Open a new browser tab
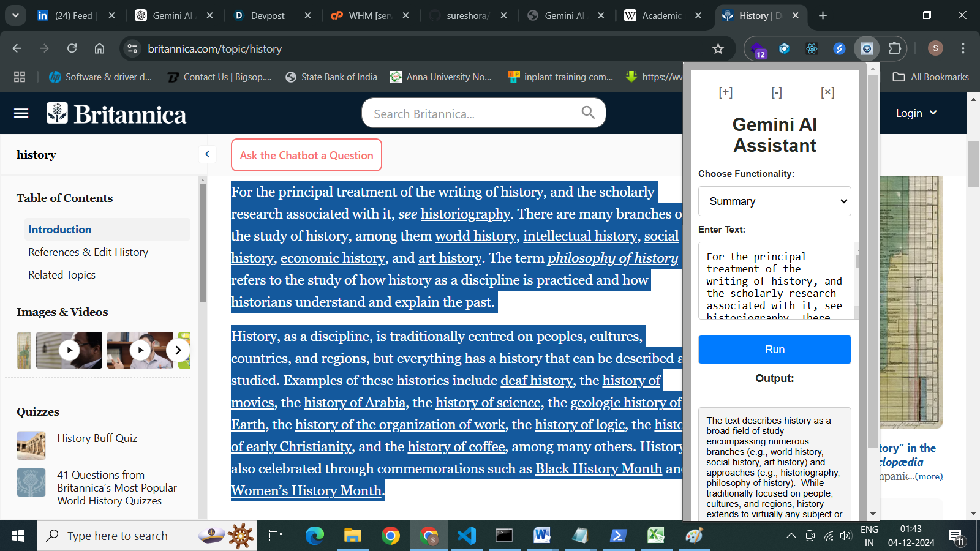This screenshot has height=551, width=980. (x=823, y=15)
